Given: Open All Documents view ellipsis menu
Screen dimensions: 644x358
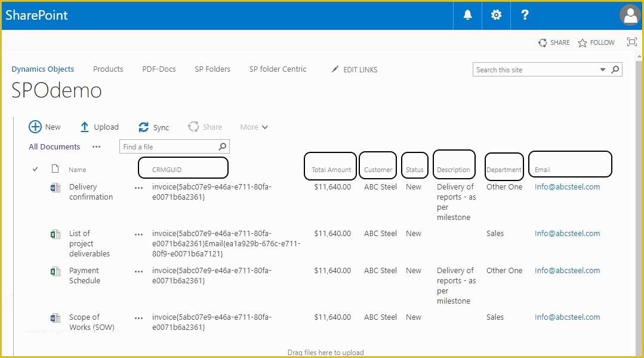Looking at the screenshot, I should pyautogui.click(x=96, y=147).
